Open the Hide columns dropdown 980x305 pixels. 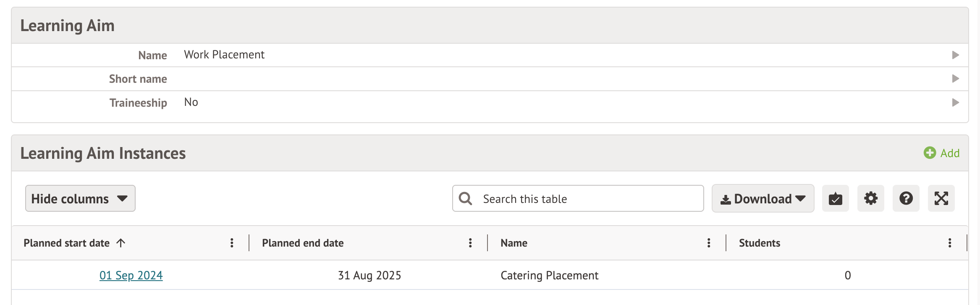80,198
